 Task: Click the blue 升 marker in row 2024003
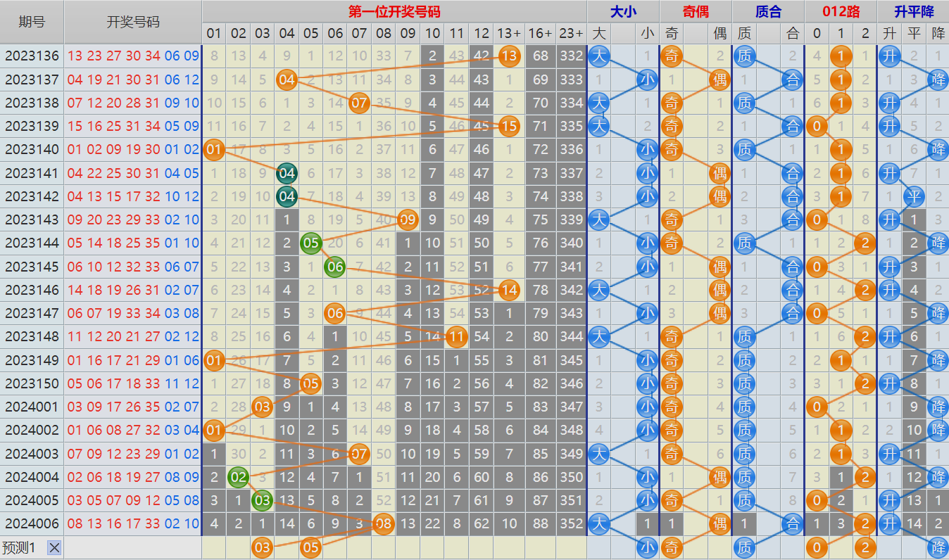coord(890,454)
